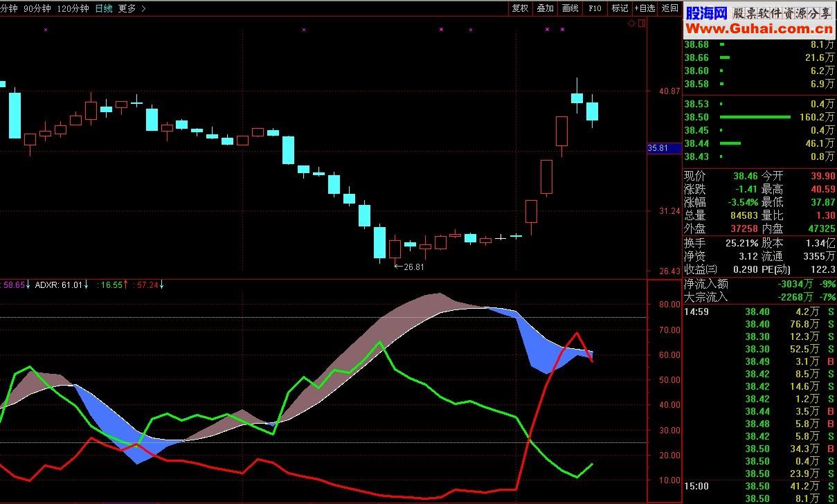Select the 3.1万 B trade tick row
The height and width of the screenshot is (504, 837).
[x=759, y=361]
